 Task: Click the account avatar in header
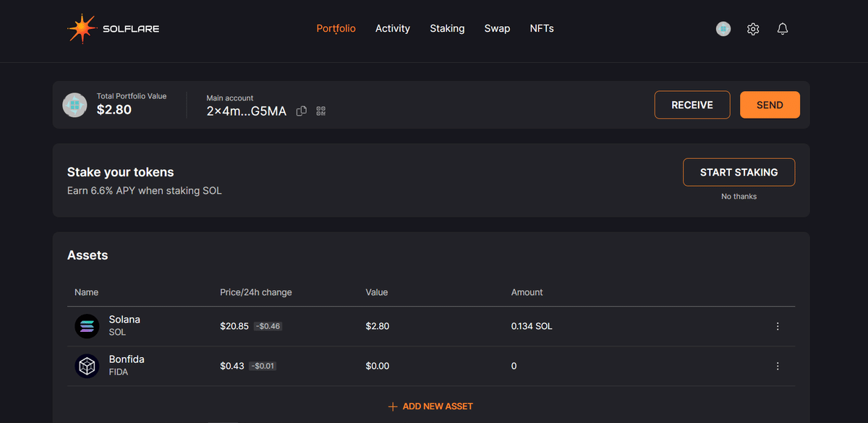coord(723,29)
